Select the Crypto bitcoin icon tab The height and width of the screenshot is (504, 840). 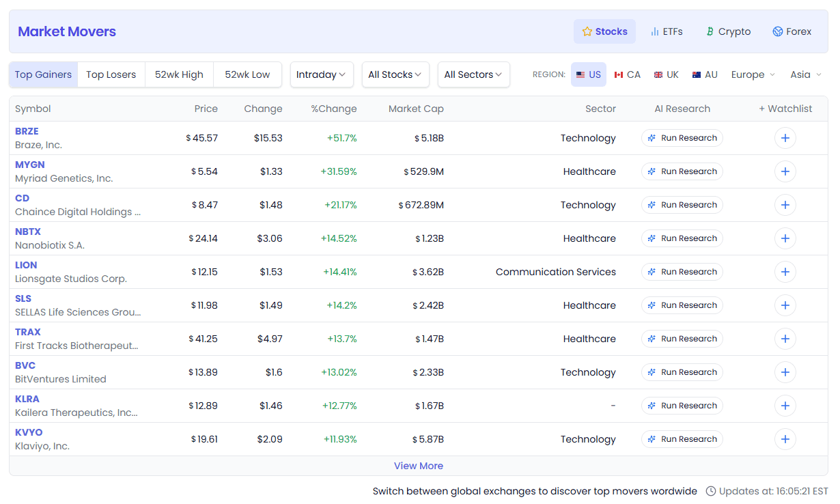(728, 31)
